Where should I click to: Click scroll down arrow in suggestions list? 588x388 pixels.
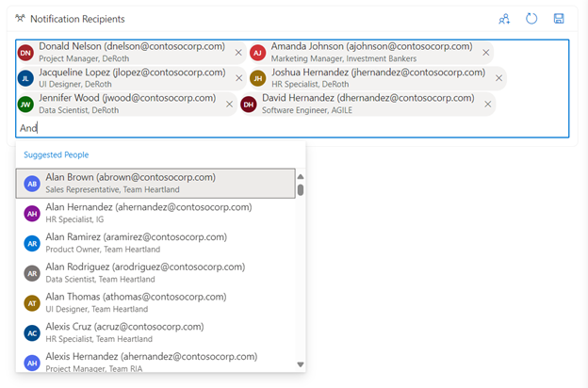301,364
